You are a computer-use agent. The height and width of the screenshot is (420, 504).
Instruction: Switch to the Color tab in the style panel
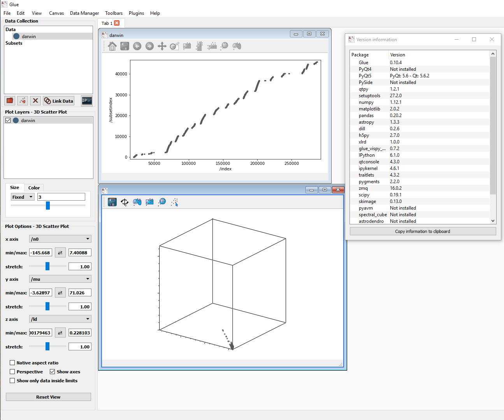(33, 187)
